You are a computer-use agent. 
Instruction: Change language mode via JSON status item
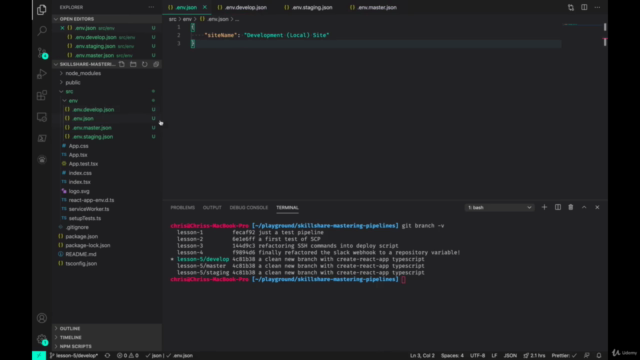510,356
